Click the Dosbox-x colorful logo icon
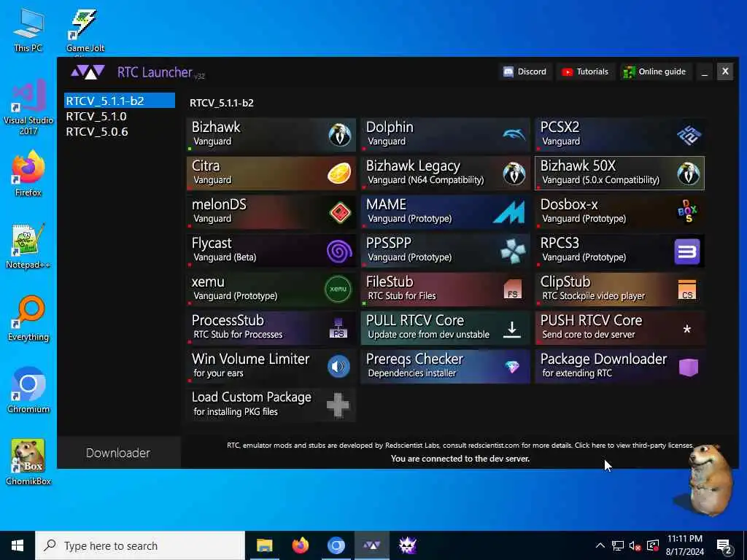The width and height of the screenshot is (747, 560). click(x=687, y=211)
